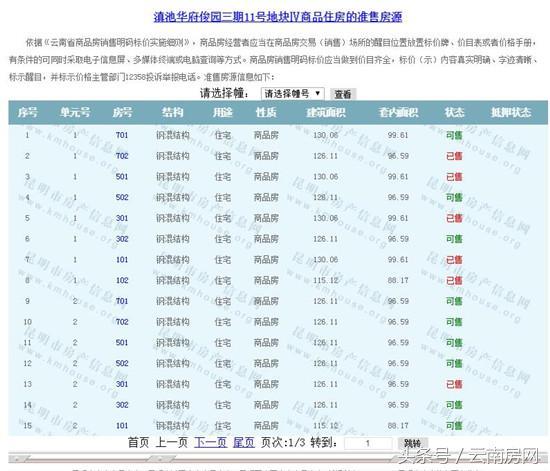Click the horizontal scrollbar at the bottom
Image resolution: width=550 pixels, height=471 pixels.
[274, 458]
